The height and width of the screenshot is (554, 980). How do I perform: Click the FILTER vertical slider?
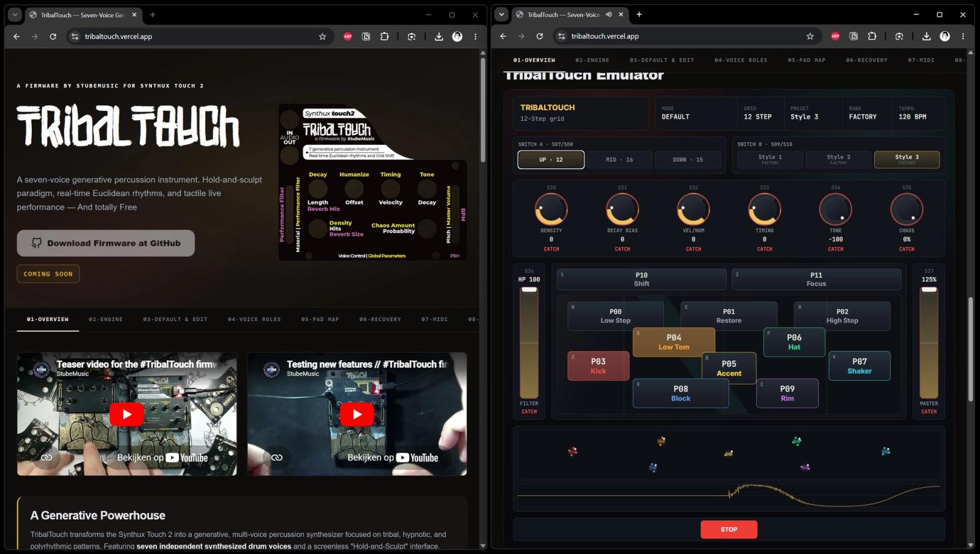tap(529, 343)
